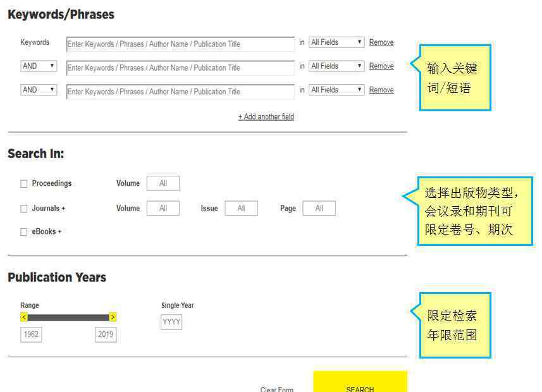Open the second AND operator dropdown
Viewport: 542px width, 392px height.
click(x=39, y=90)
